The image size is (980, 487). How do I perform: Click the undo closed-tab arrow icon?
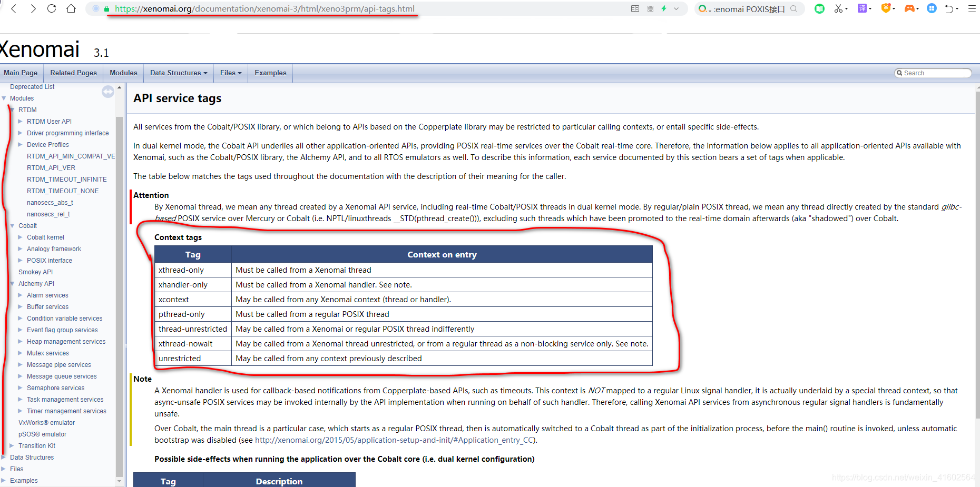[x=949, y=9]
